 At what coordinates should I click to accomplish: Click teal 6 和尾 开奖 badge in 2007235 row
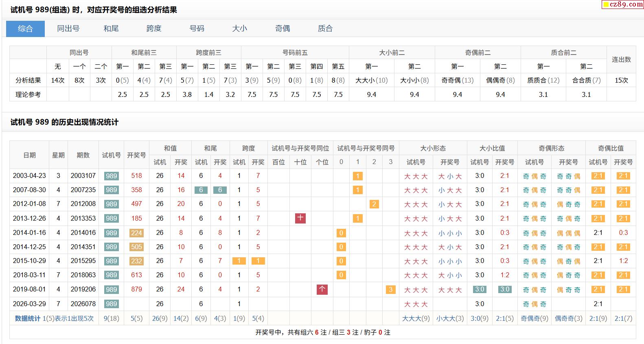pos(220,190)
